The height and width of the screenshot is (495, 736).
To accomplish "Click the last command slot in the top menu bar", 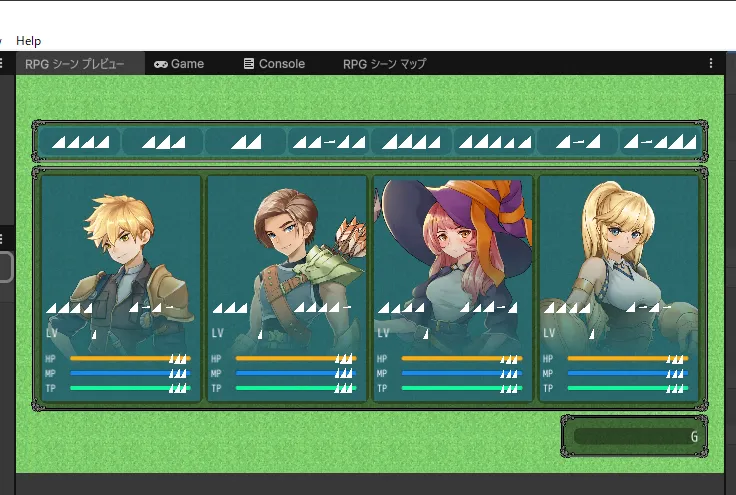I will 659,142.
